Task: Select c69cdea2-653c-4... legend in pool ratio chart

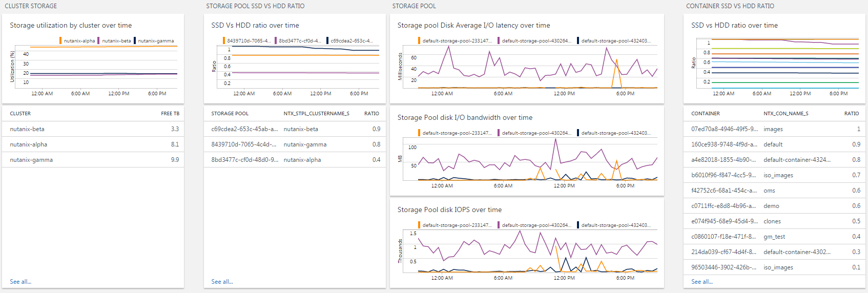Action: tap(350, 41)
